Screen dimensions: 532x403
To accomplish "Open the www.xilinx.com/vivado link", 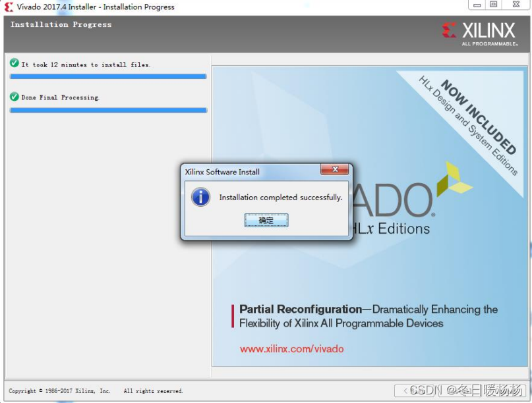I will click(x=292, y=349).
